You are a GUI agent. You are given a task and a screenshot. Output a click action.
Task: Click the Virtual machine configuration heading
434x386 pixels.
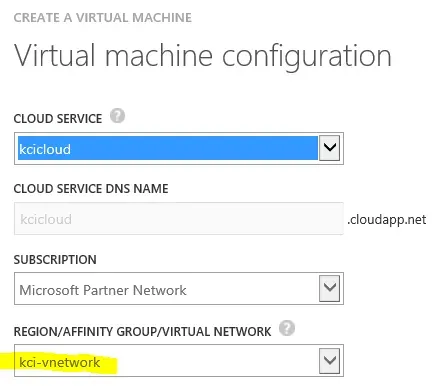click(x=203, y=56)
